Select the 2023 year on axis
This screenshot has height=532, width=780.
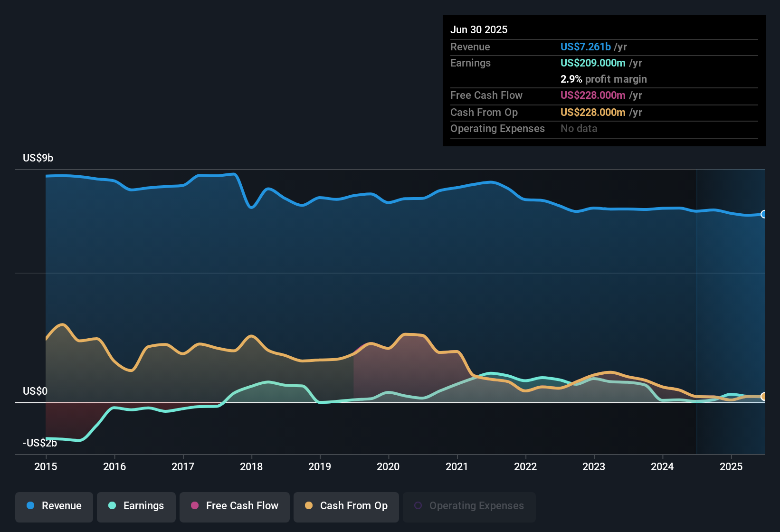click(594, 466)
